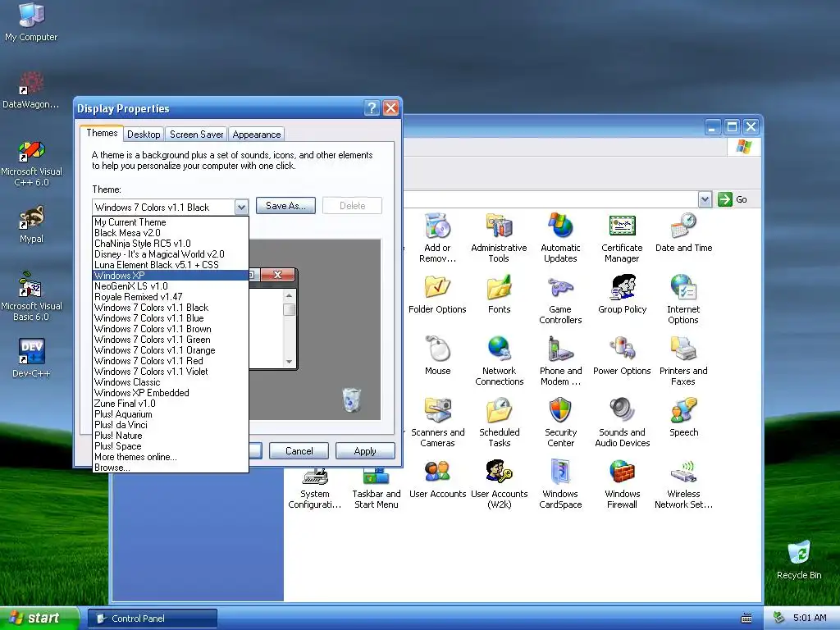Select the Themes tab
This screenshot has width=840, height=630.
102,133
